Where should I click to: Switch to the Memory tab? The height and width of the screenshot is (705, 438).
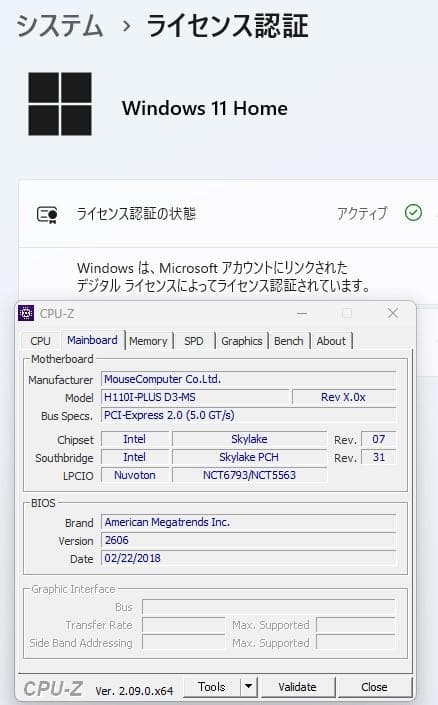click(148, 341)
